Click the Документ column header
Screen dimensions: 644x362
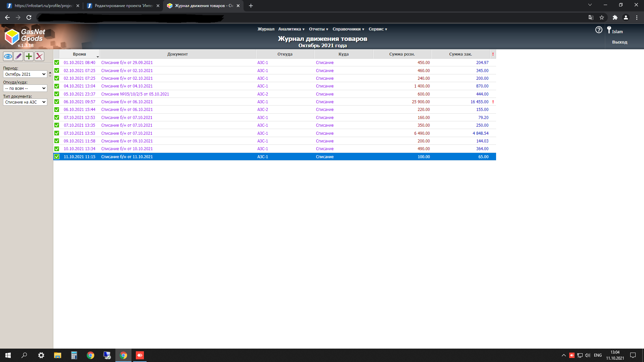[x=177, y=54]
